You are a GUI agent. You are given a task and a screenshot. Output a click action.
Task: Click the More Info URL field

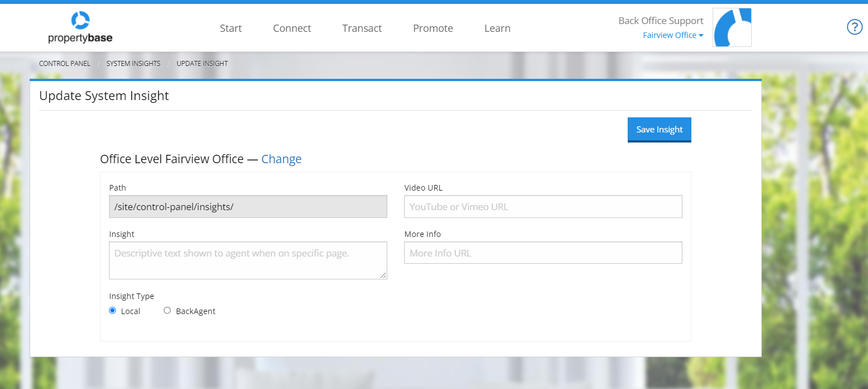(543, 253)
